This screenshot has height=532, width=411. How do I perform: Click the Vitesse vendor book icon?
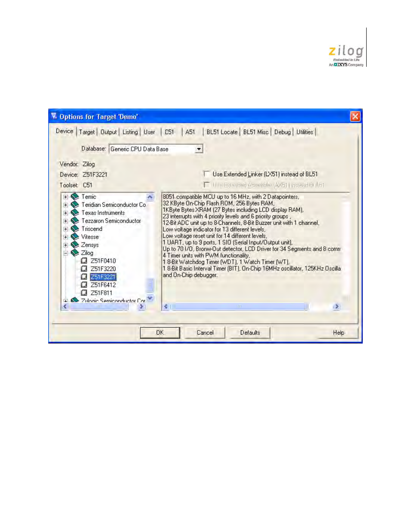click(75, 236)
